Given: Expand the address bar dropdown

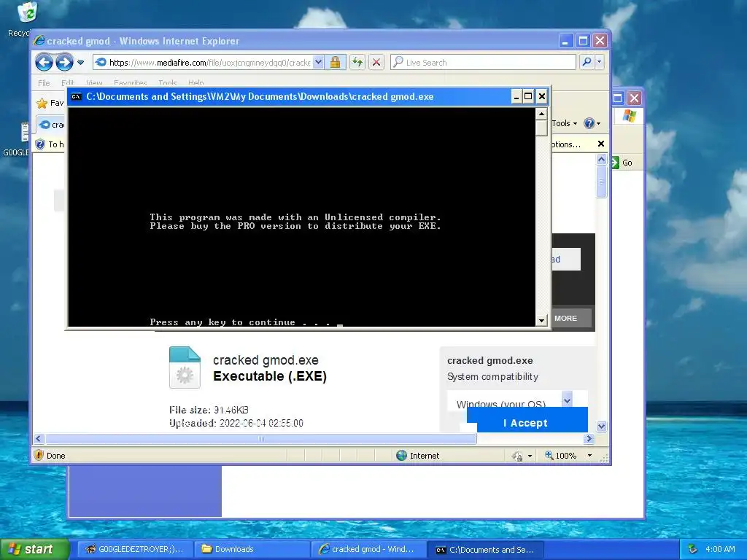Looking at the screenshot, I should (x=319, y=63).
